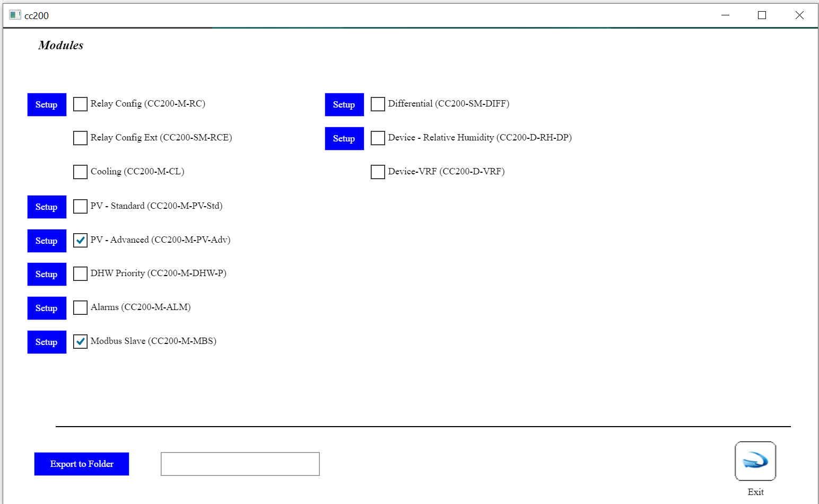Open Setup for Differential module
Viewport: 819px width, 504px height.
344,104
